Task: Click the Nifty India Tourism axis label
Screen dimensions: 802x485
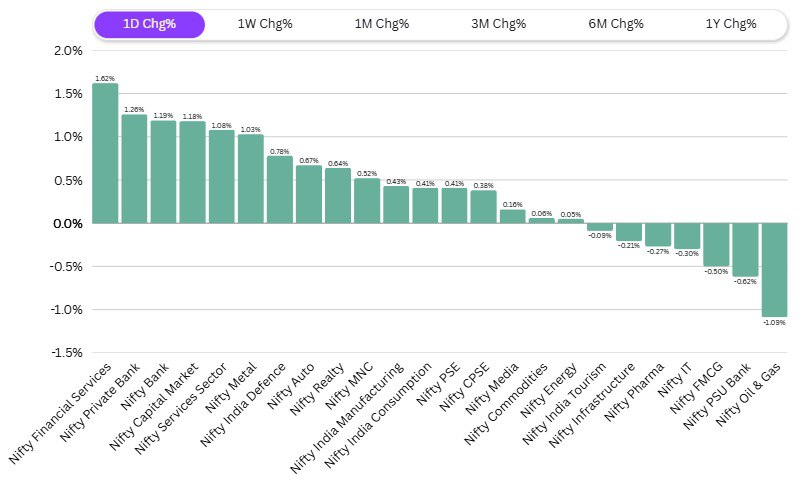Action: click(x=564, y=403)
